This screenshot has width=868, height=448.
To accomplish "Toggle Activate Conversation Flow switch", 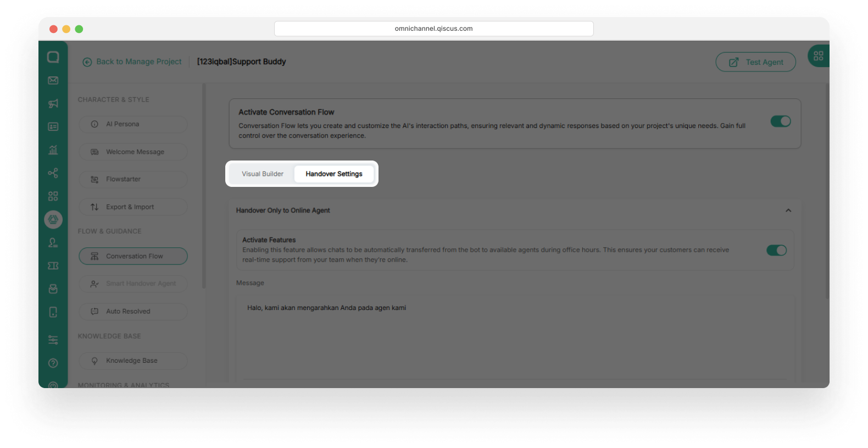I will point(781,121).
